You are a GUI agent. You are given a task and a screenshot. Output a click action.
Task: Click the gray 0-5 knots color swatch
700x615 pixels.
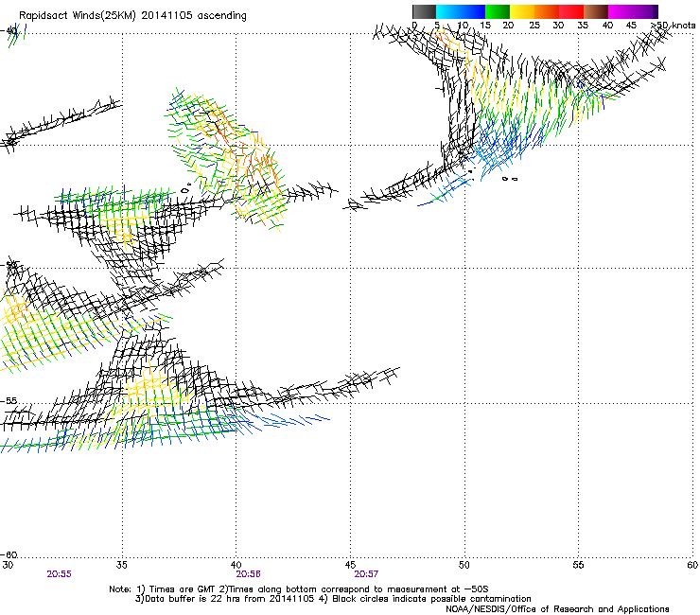click(x=424, y=11)
